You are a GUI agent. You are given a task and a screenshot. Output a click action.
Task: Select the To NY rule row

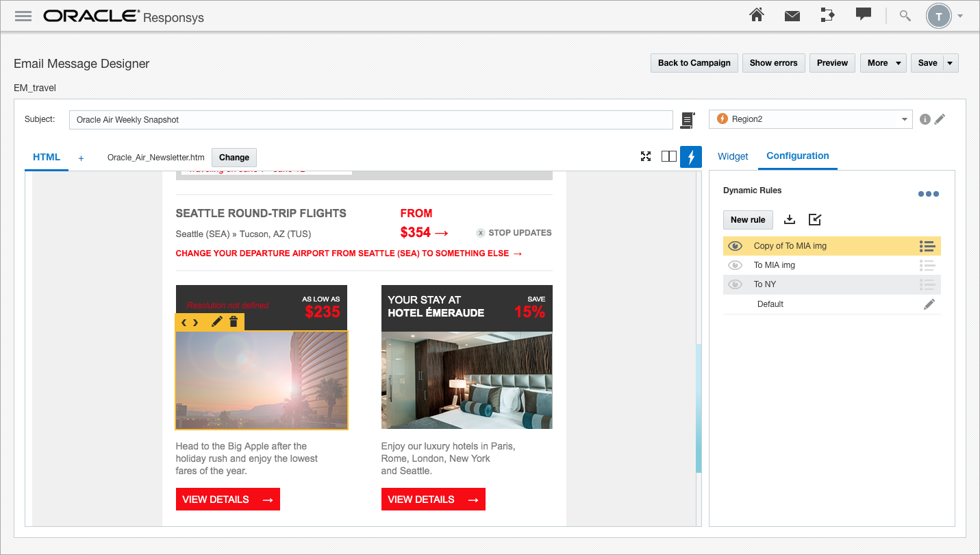point(831,284)
